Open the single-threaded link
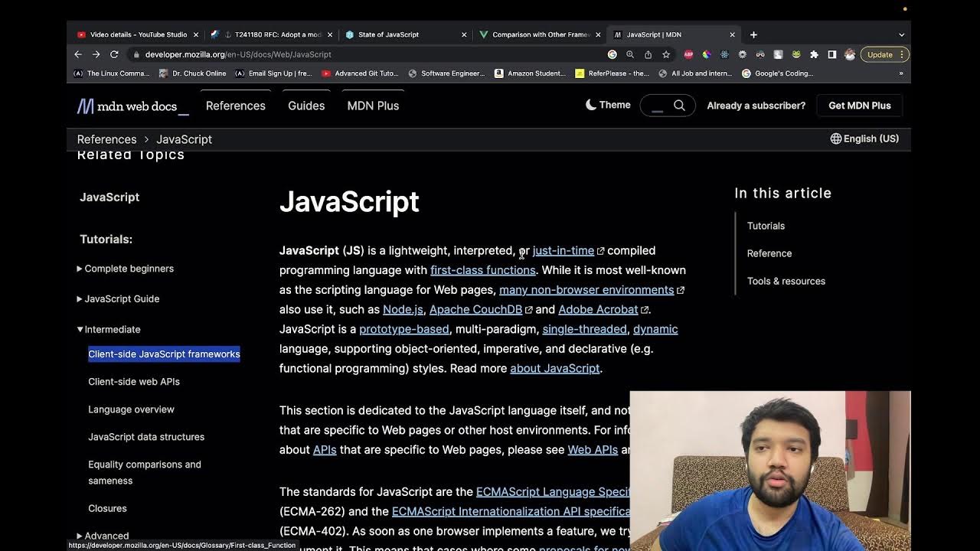The width and height of the screenshot is (980, 551). point(584,329)
